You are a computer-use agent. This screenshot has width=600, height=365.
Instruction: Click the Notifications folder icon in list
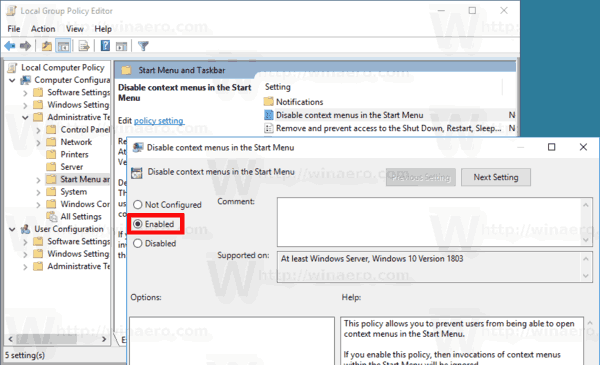269,102
